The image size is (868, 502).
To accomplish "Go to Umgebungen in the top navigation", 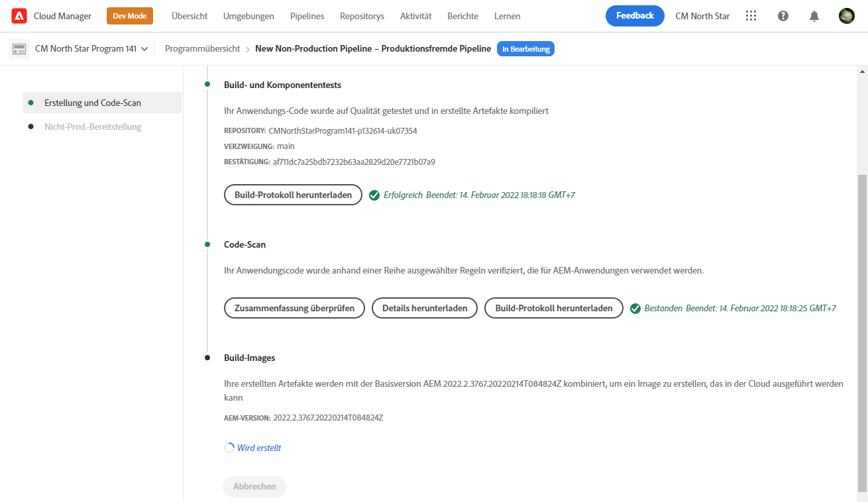I will (x=248, y=16).
